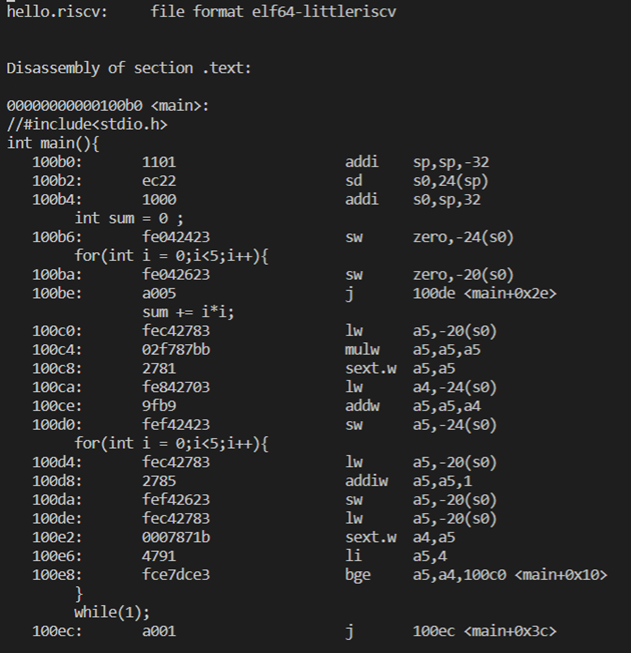
Task: Click the 'int main(){' source line
Action: [x=53, y=143]
